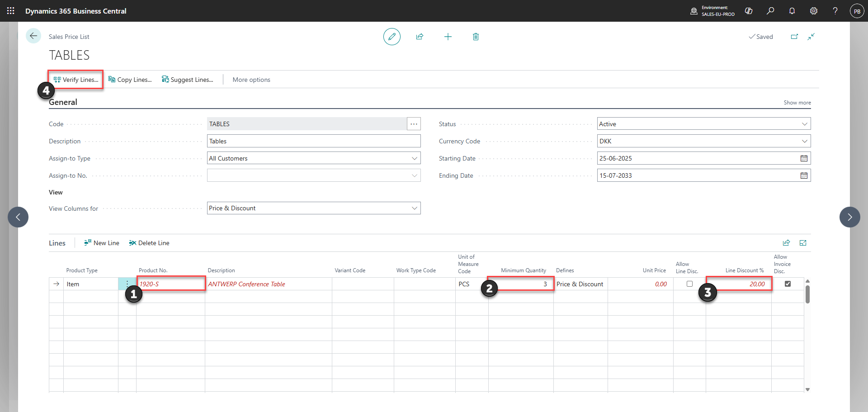Screen dimensions: 868x412
Task: Click Show more in General section
Action: [797, 103]
